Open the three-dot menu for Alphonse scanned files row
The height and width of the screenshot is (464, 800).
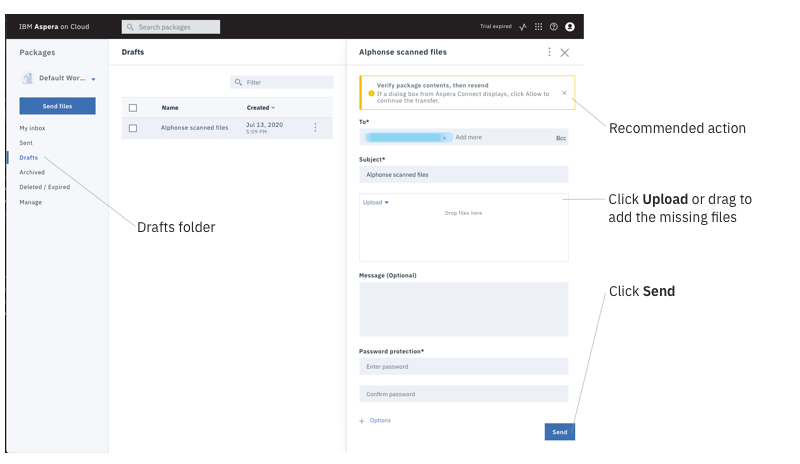pyautogui.click(x=315, y=128)
